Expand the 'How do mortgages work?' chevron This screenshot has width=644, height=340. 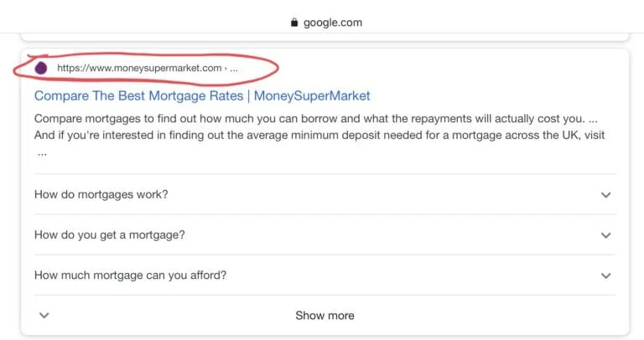tap(605, 195)
